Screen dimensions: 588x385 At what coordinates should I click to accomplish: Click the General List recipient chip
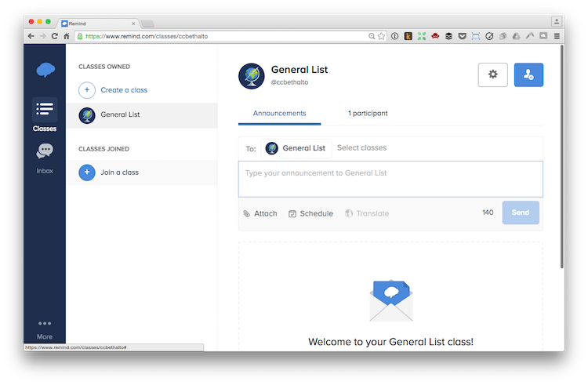click(x=296, y=148)
